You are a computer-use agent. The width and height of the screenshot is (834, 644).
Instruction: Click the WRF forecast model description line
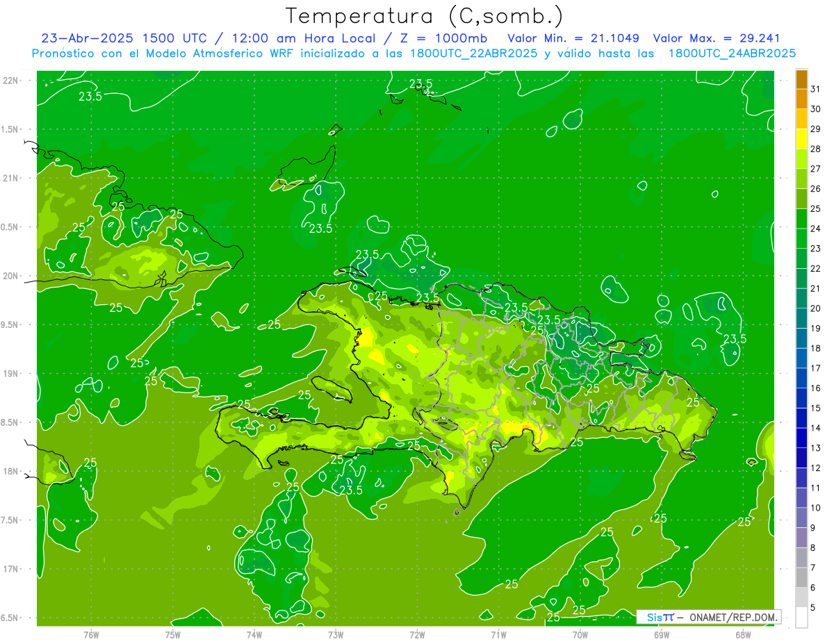point(414,53)
